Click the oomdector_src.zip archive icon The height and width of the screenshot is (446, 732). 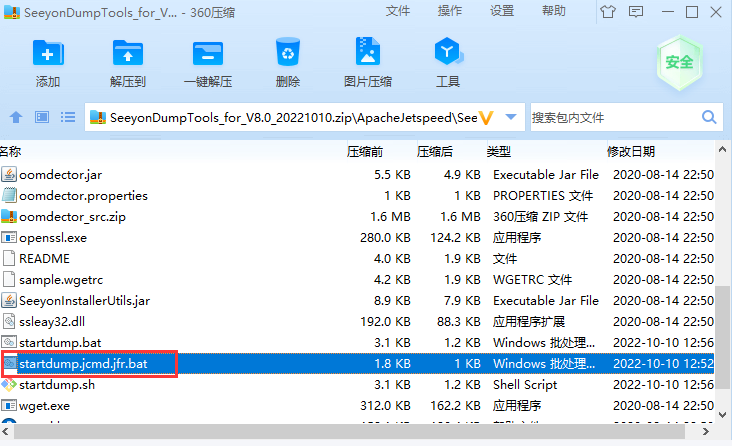[9, 216]
